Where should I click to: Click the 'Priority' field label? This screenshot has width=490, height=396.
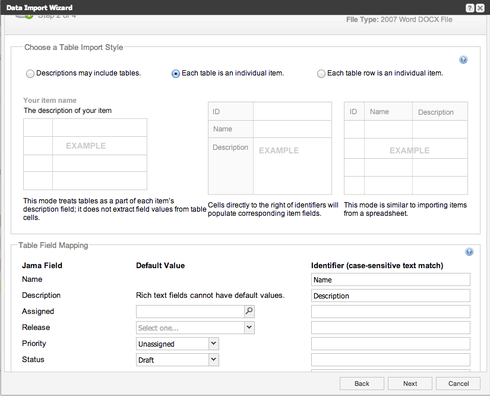point(34,343)
